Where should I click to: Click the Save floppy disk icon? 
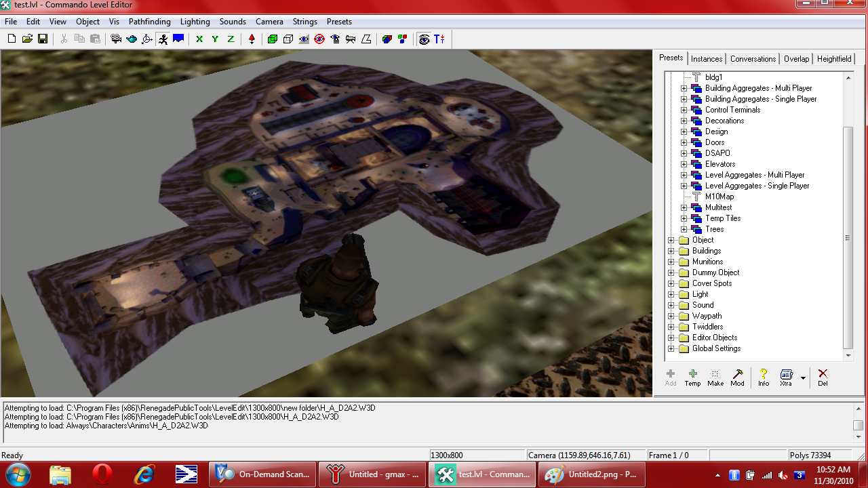[x=43, y=39]
